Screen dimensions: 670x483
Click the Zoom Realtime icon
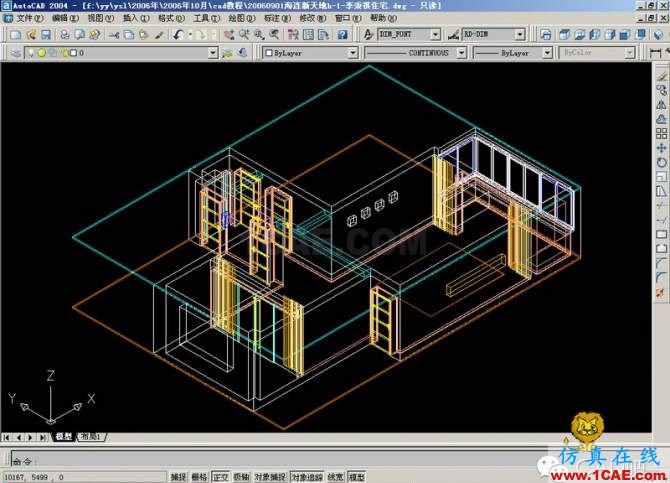pyautogui.click(x=244, y=35)
